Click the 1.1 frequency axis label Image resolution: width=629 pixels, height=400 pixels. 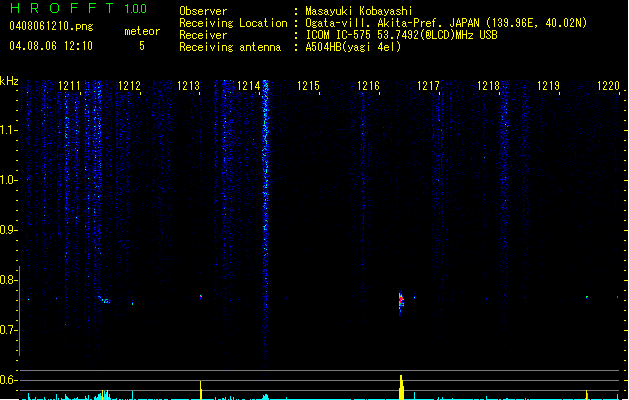[8, 130]
